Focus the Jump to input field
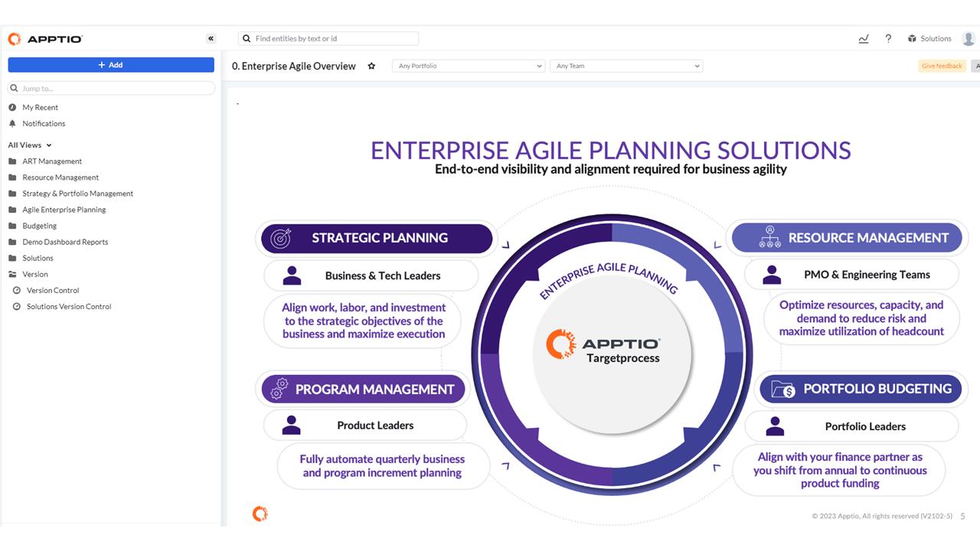980x551 pixels. [x=111, y=88]
